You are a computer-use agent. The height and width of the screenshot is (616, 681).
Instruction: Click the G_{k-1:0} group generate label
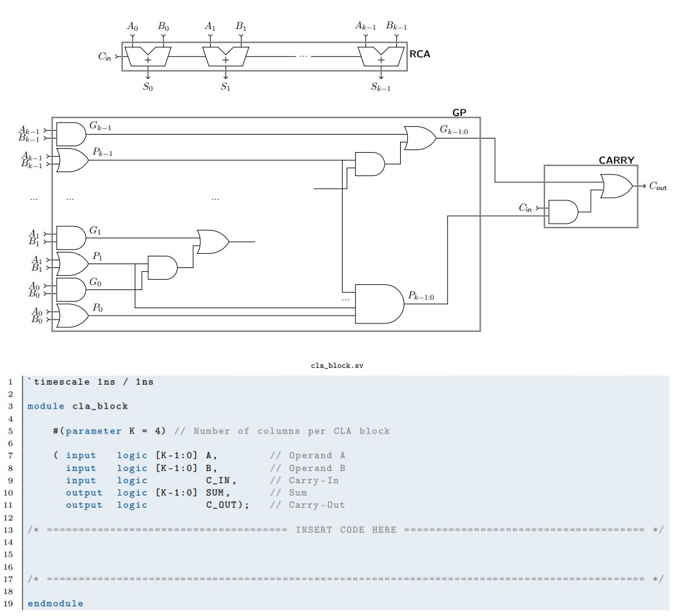pos(454,130)
